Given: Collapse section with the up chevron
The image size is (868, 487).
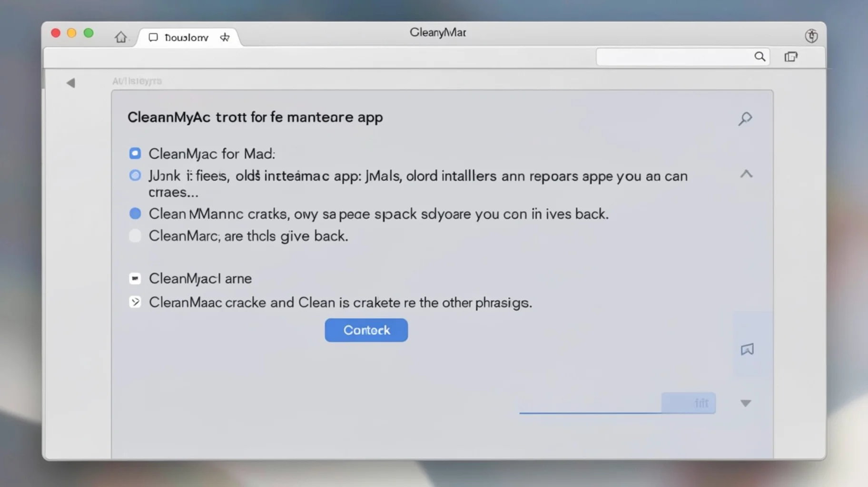Looking at the screenshot, I should pos(746,174).
